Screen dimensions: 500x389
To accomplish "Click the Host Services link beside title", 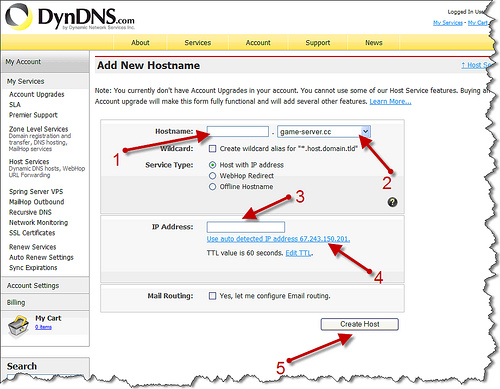I will coord(476,65).
